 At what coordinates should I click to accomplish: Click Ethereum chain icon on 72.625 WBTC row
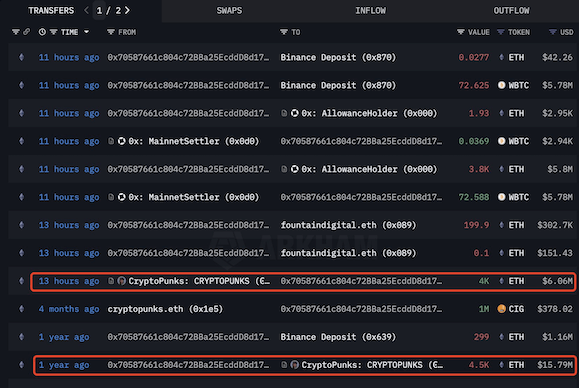pos(21,85)
